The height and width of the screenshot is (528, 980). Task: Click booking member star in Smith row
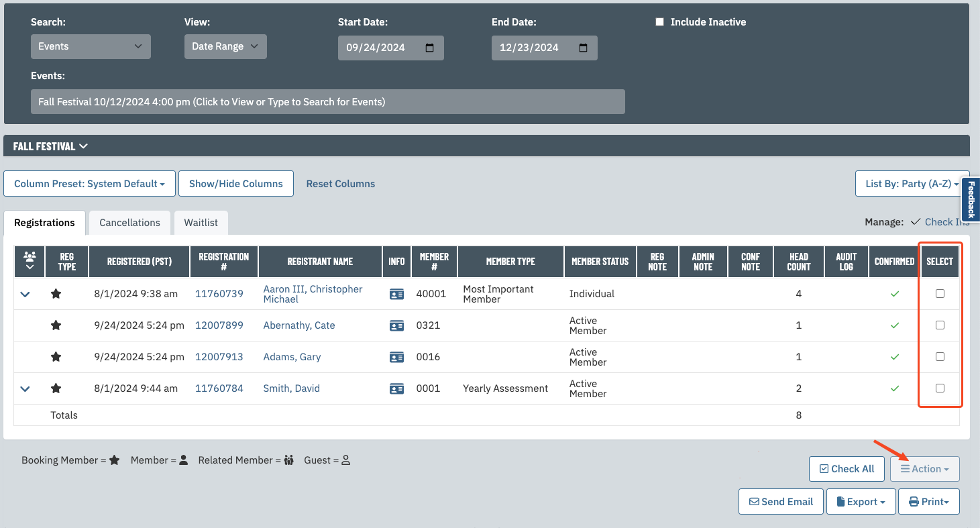pyautogui.click(x=56, y=388)
